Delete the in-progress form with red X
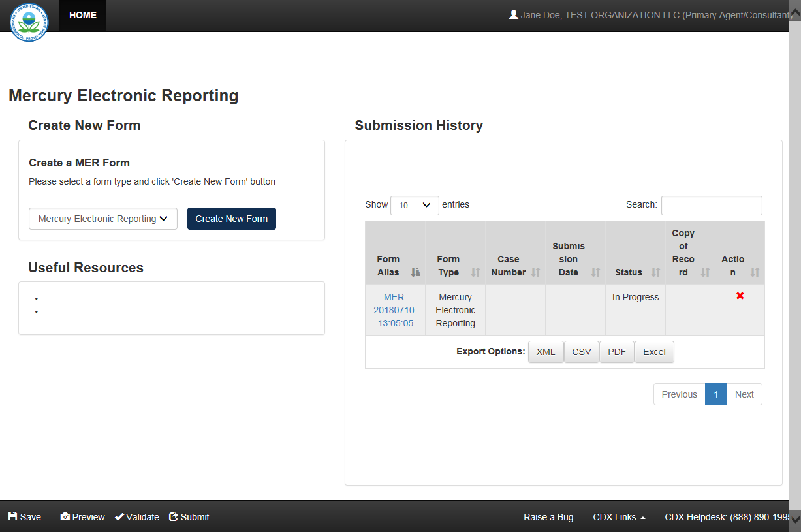 tap(740, 296)
